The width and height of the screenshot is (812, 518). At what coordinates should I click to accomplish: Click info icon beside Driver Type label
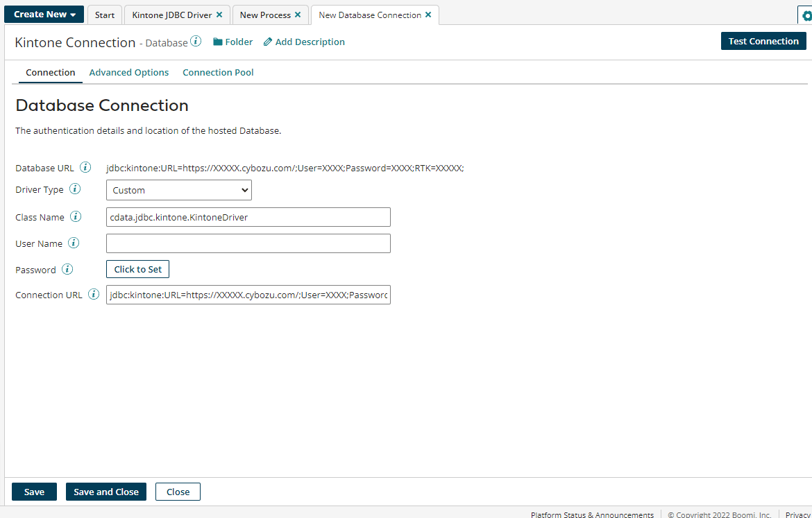[75, 189]
